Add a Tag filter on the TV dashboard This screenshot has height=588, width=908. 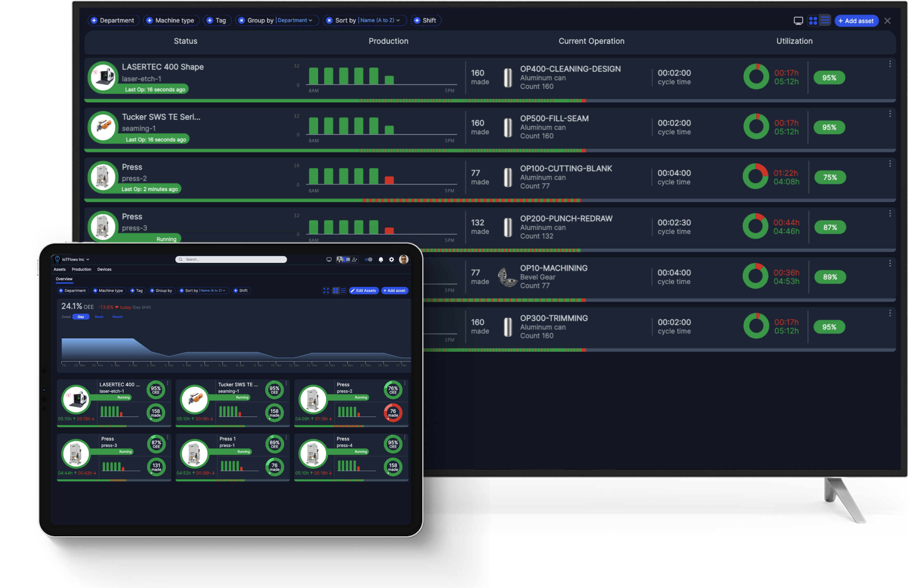click(217, 21)
